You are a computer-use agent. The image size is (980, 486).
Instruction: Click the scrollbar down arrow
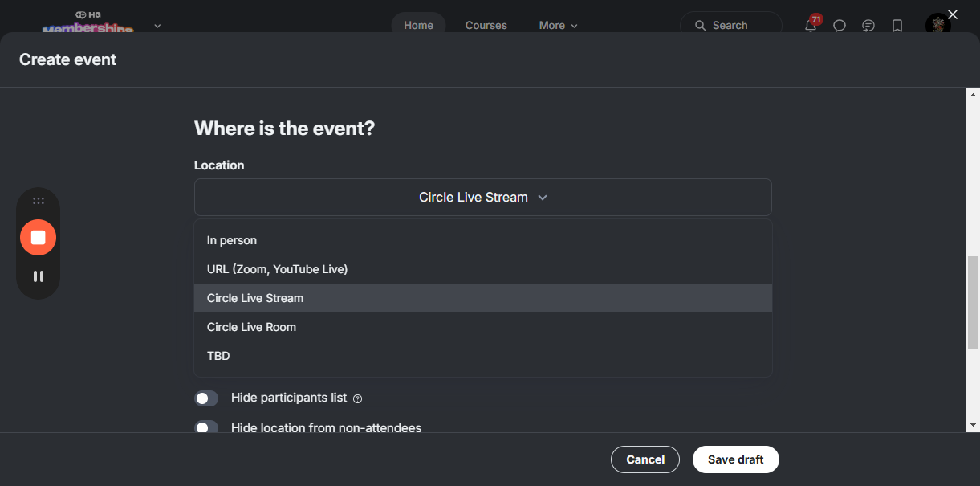pyautogui.click(x=973, y=425)
